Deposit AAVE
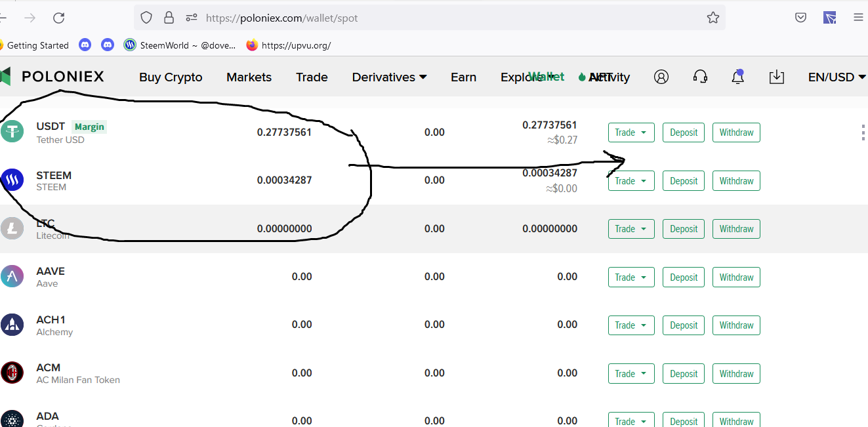The image size is (868, 427). 684,277
